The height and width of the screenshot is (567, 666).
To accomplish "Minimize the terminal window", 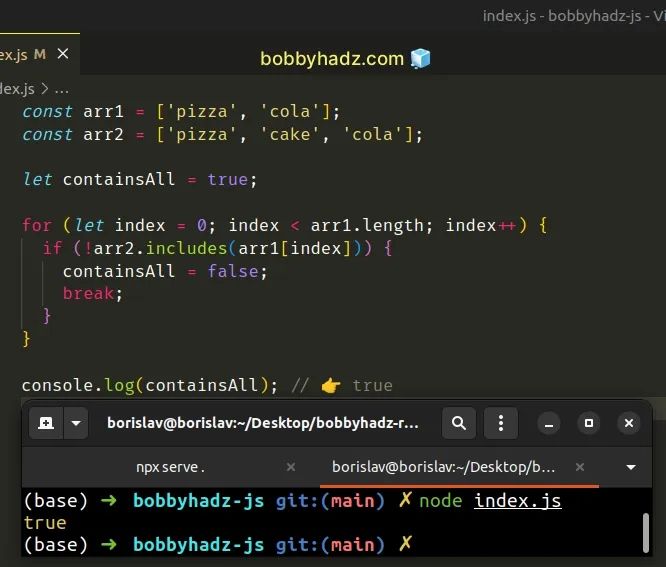I will coord(549,423).
